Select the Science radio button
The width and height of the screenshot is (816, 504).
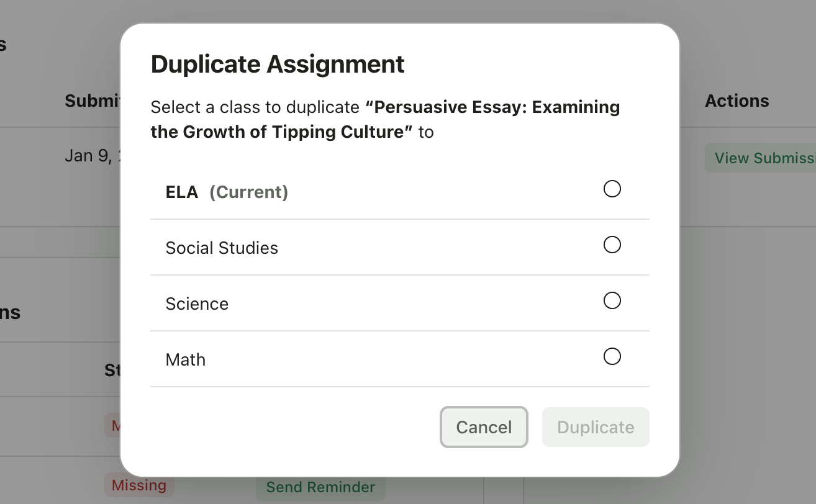[x=612, y=300]
